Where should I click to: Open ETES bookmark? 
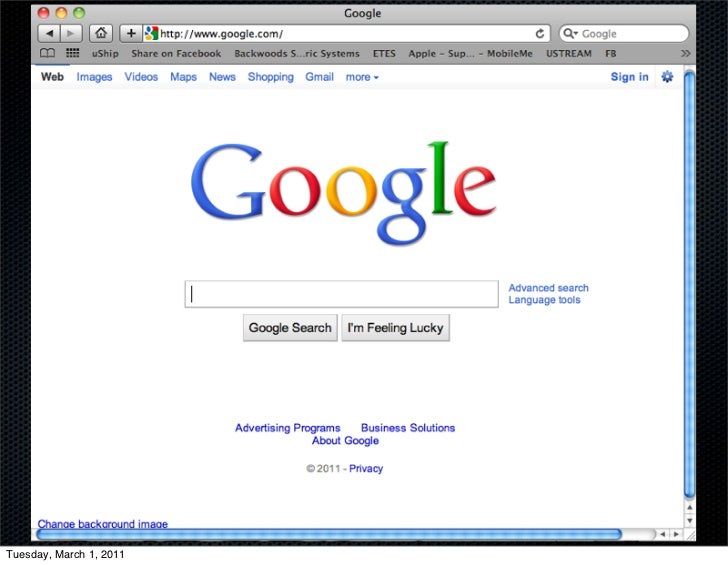[x=384, y=53]
